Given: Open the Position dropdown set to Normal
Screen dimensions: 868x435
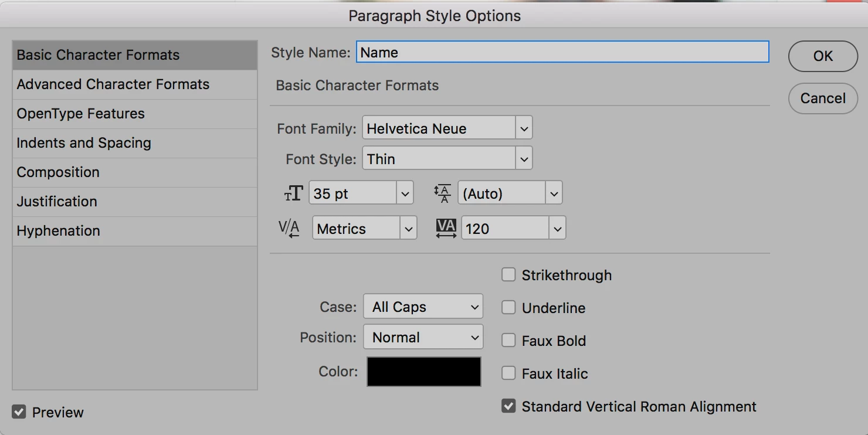Looking at the screenshot, I should (x=423, y=337).
